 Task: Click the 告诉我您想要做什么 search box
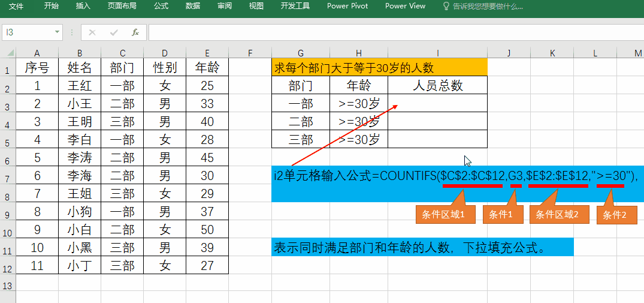pos(488,7)
